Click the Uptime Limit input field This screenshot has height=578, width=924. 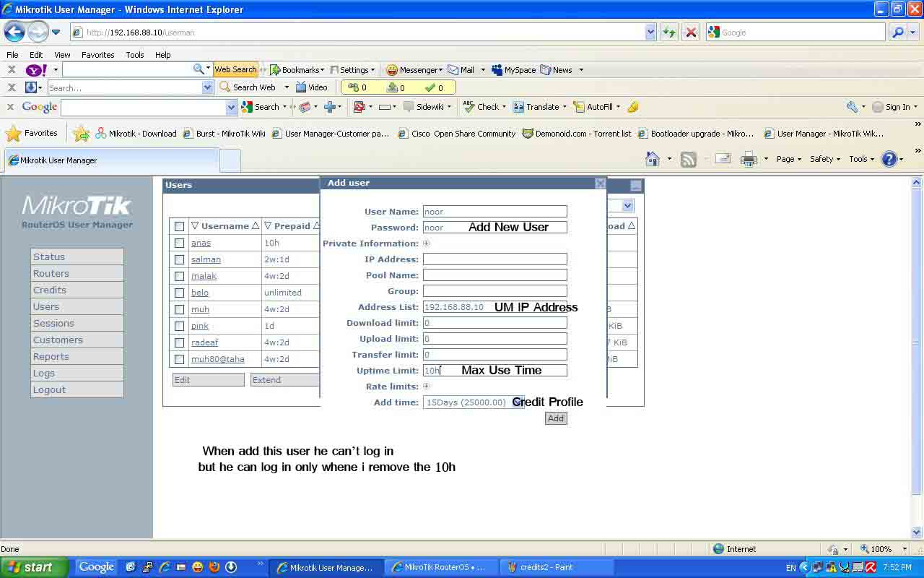pyautogui.click(x=494, y=371)
